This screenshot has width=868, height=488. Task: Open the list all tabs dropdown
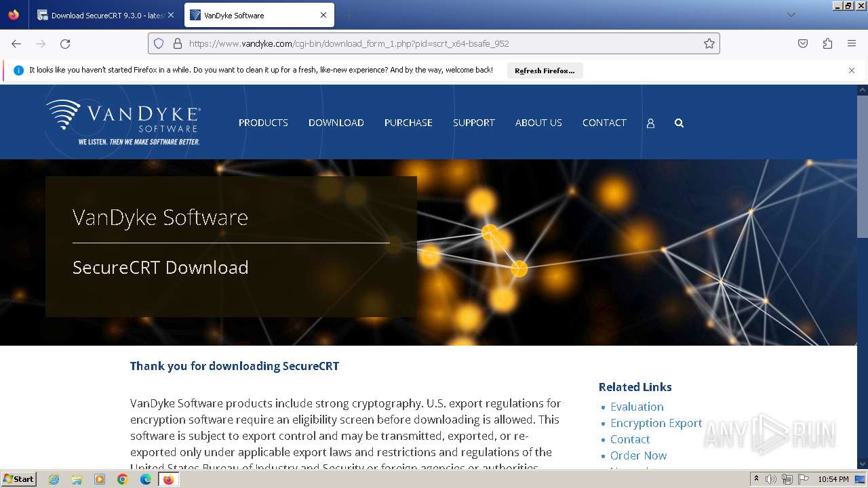click(x=791, y=15)
